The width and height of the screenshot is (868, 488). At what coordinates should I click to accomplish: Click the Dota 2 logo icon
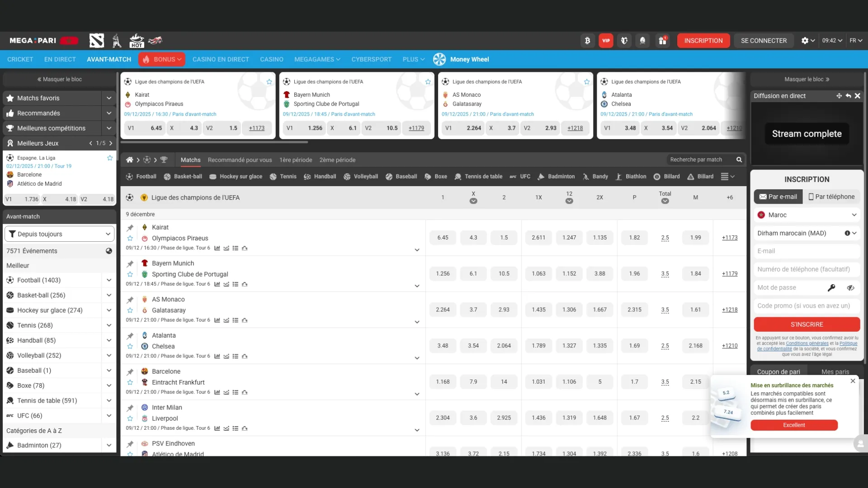(97, 41)
